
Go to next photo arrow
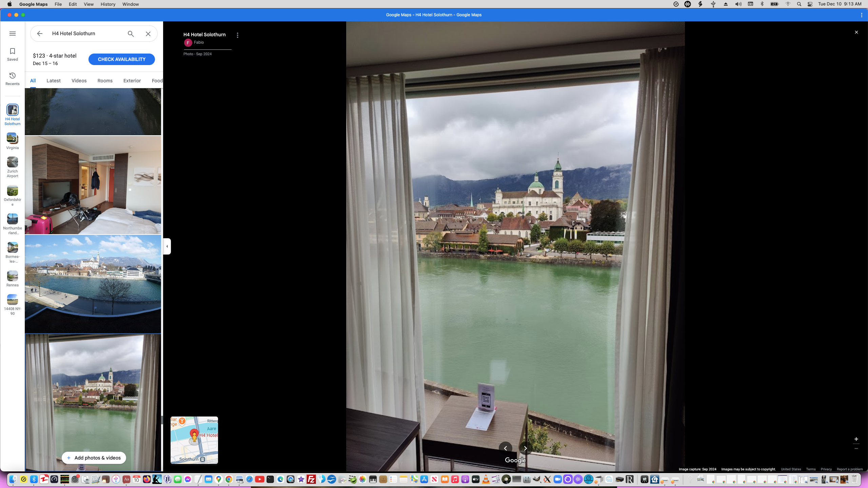tap(525, 448)
